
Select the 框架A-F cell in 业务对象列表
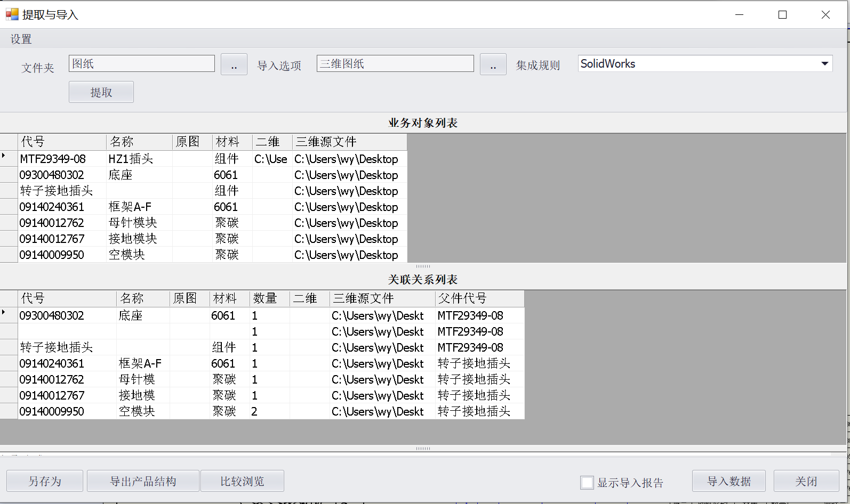139,207
